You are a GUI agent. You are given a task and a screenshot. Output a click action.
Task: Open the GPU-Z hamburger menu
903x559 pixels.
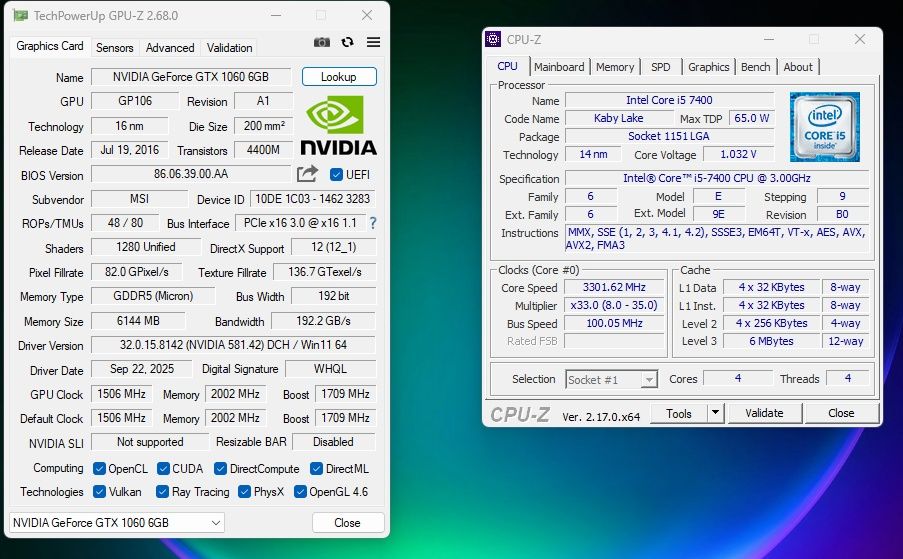[x=373, y=42]
